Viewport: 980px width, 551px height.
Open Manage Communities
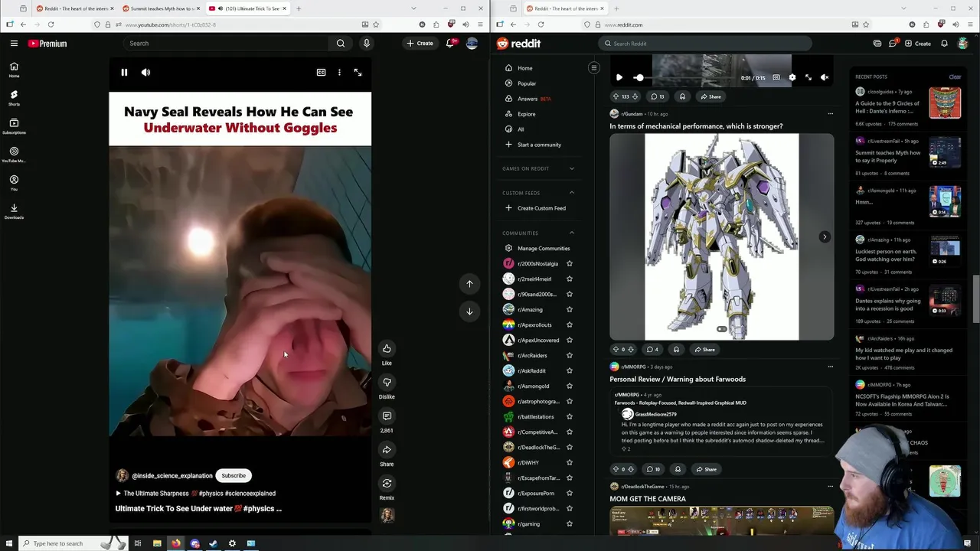pos(544,248)
